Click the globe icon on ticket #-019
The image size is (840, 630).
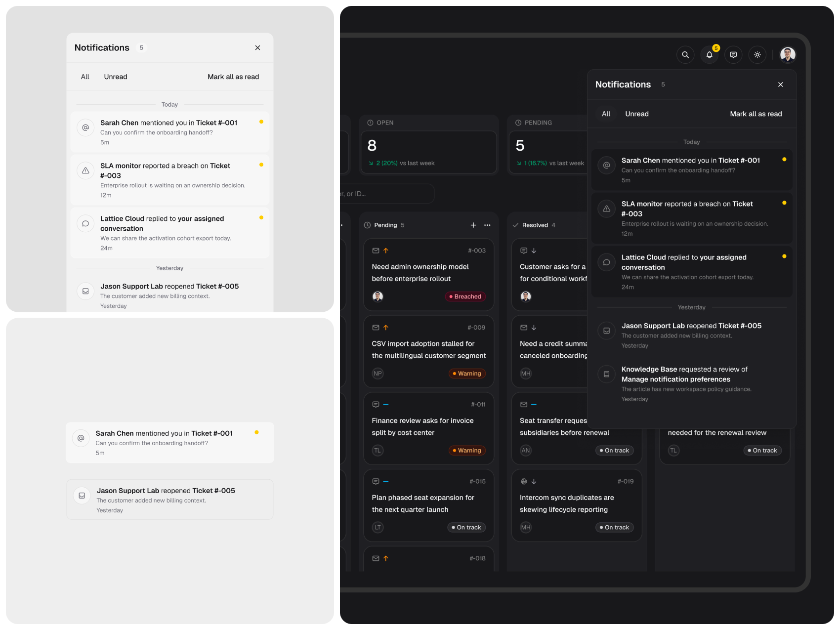(x=524, y=481)
